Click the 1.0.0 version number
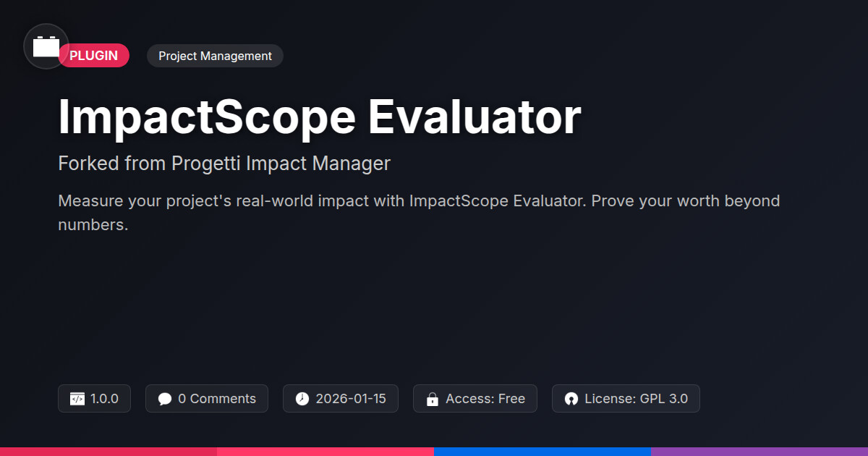The image size is (868, 456). point(105,399)
